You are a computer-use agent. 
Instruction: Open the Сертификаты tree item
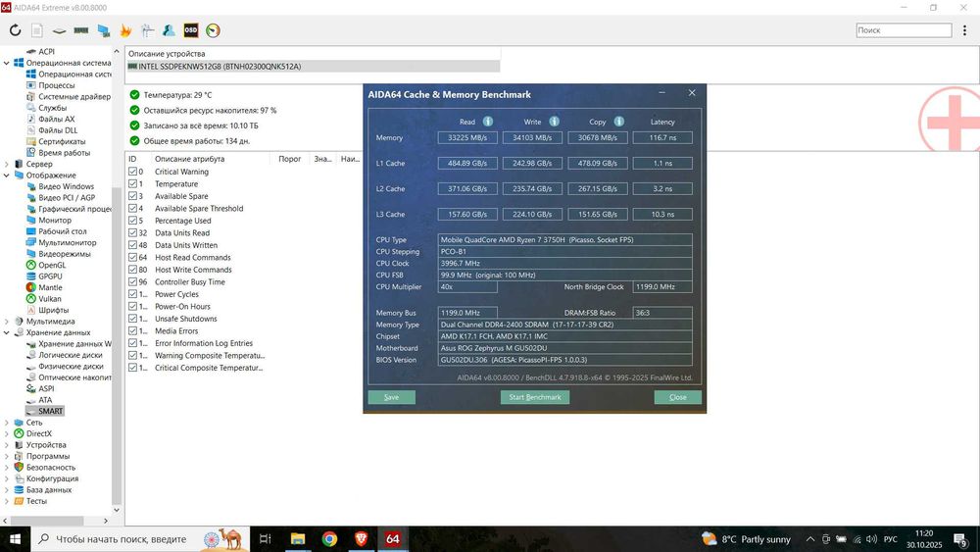pyautogui.click(x=56, y=141)
